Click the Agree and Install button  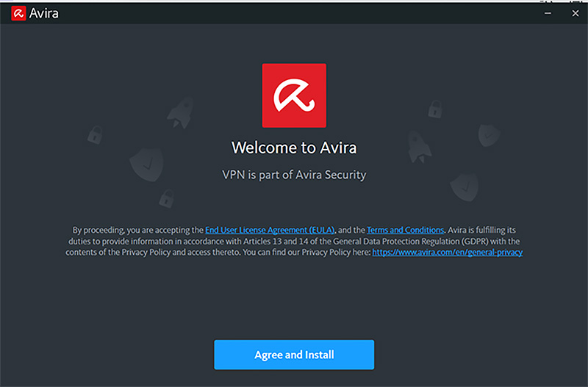coord(294,355)
